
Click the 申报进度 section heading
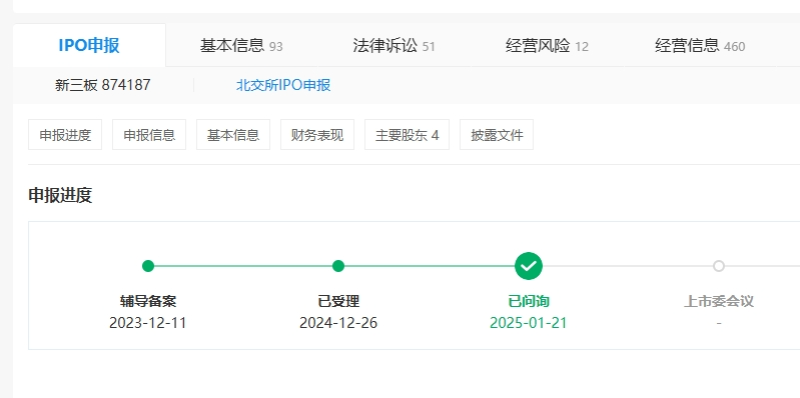[x=60, y=195]
